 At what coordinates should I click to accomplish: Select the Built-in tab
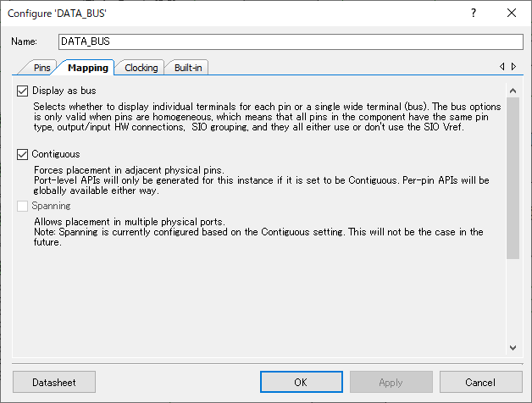tap(188, 68)
